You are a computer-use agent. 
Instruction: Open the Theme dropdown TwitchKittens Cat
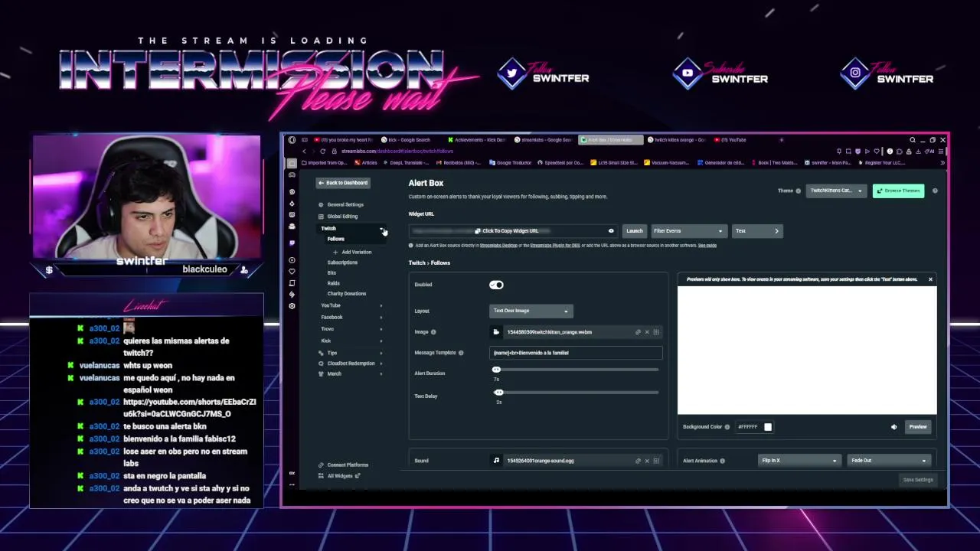coord(835,191)
